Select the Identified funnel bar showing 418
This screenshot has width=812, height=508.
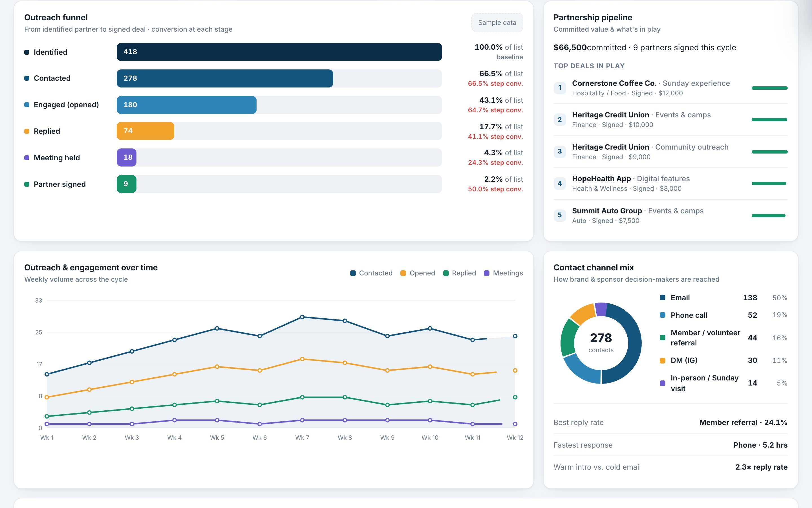pos(279,52)
